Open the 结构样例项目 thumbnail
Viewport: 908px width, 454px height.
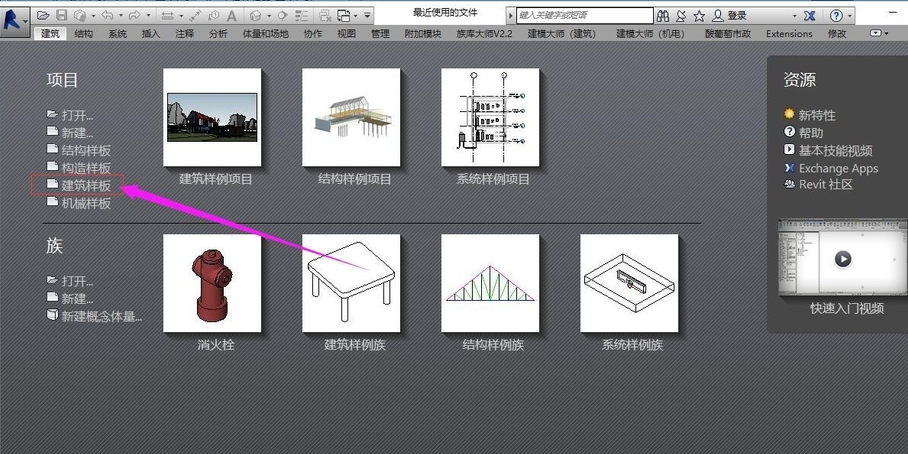coord(351,118)
